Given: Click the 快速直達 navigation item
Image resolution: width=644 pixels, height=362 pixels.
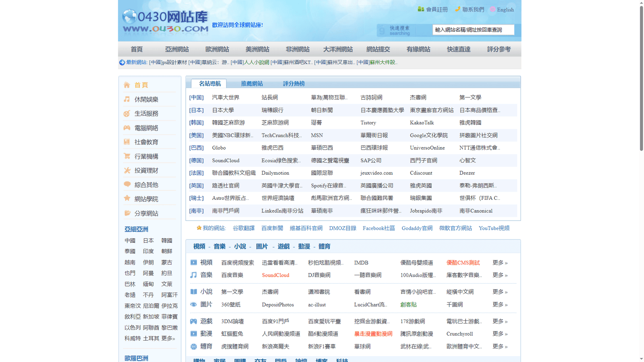Looking at the screenshot, I should click(459, 49).
